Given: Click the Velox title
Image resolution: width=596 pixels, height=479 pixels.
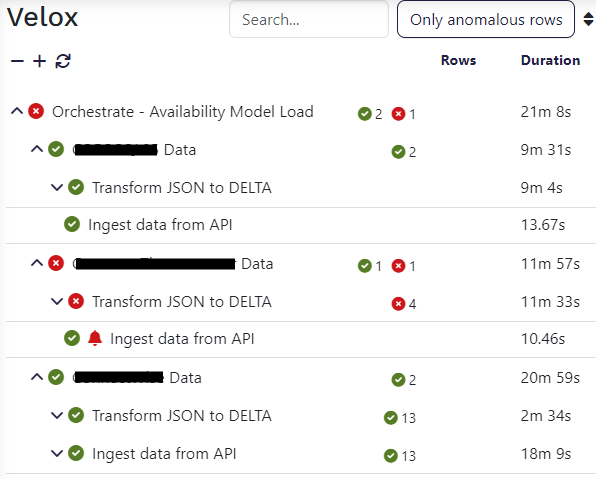Looking at the screenshot, I should point(43,17).
